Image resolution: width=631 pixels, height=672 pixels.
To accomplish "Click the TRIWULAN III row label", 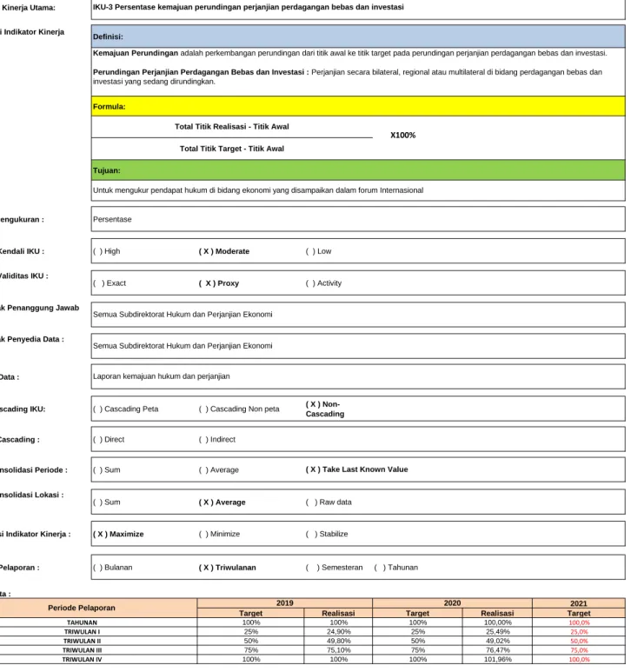I will (82, 650).
